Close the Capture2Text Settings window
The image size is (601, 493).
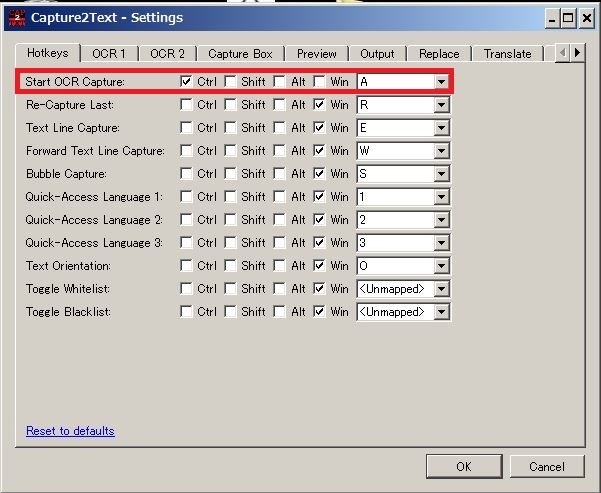pos(586,18)
